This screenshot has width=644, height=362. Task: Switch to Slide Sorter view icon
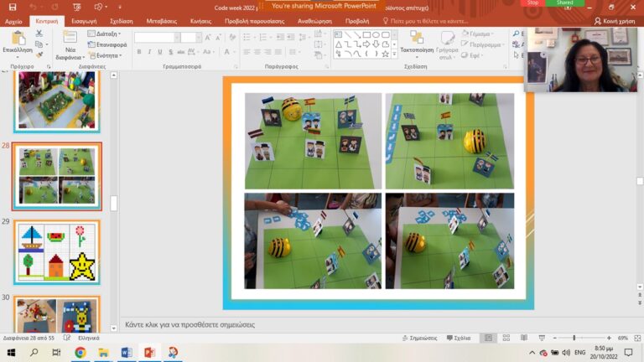click(x=505, y=338)
